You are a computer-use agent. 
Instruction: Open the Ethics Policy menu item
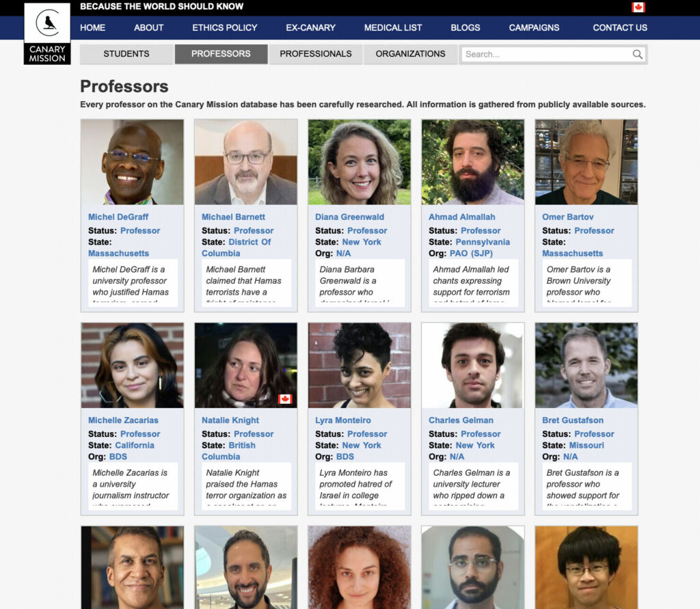point(224,27)
